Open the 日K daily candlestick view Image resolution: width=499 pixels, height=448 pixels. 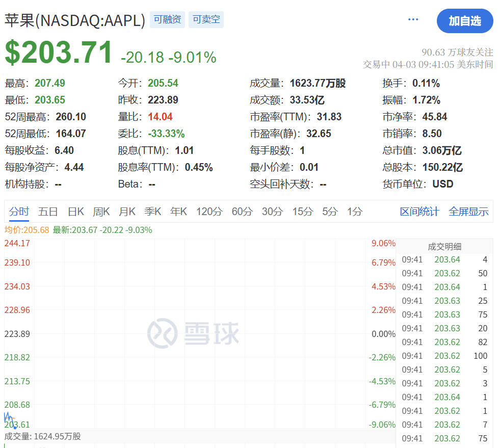(x=75, y=211)
